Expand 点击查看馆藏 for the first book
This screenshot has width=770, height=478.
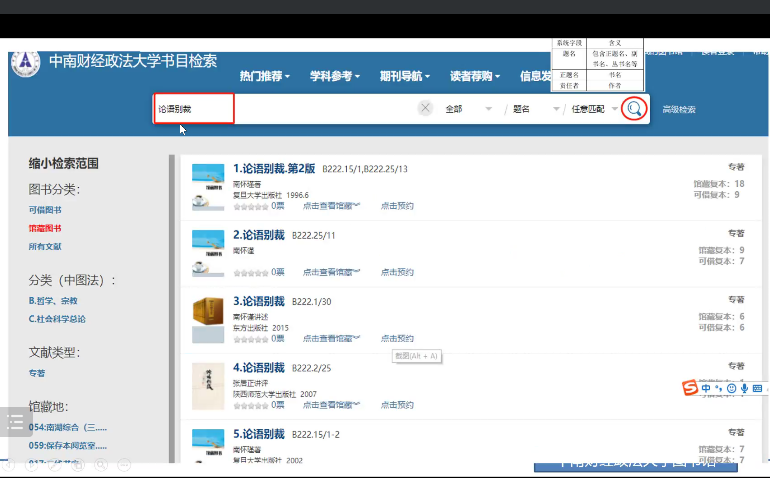pos(331,206)
